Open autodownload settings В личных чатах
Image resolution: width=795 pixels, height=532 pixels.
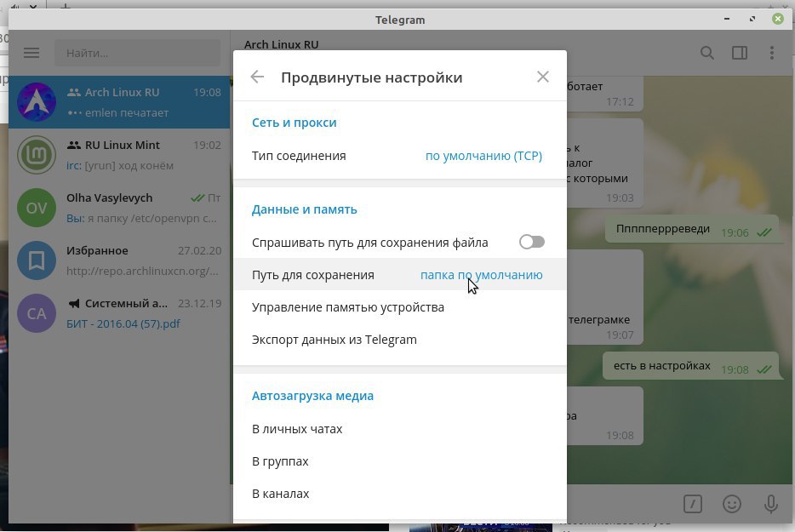coord(399,429)
